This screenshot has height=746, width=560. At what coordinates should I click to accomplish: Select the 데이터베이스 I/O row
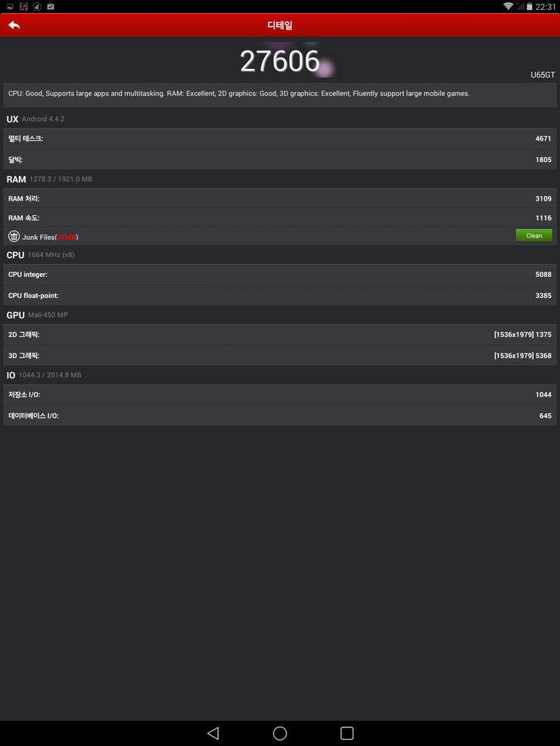pos(280,415)
